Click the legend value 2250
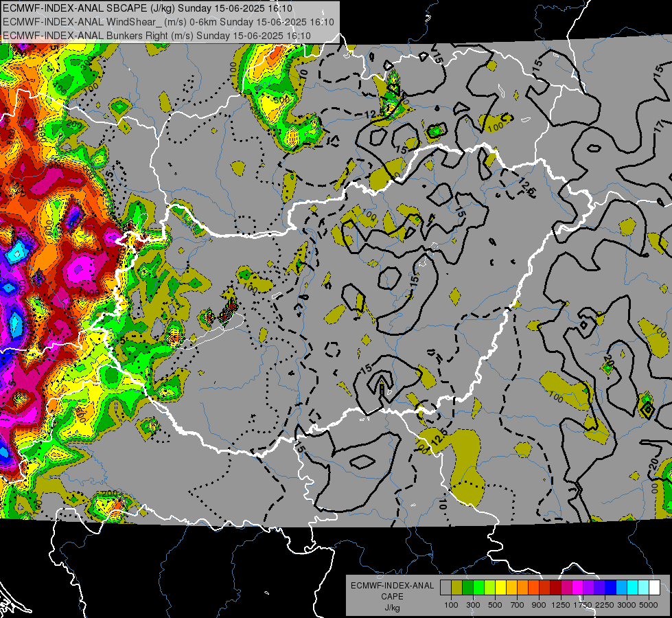The image size is (672, 618). pyautogui.click(x=605, y=606)
